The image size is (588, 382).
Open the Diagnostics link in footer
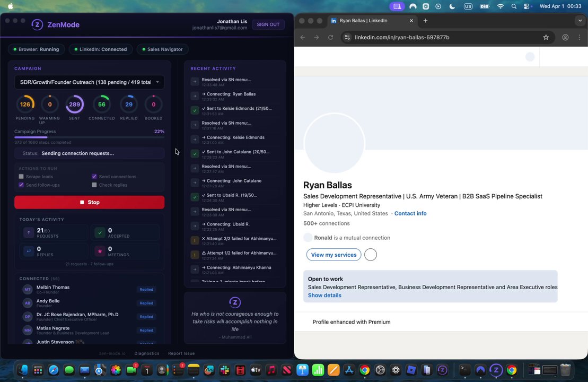point(147,353)
